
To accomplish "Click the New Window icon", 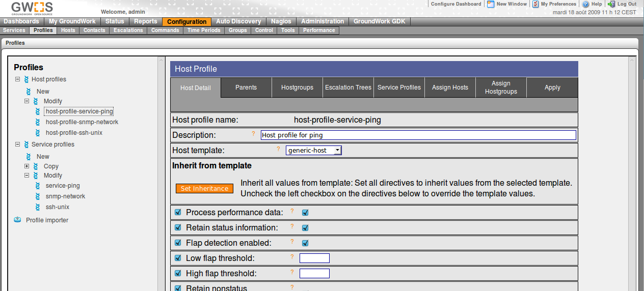I will coord(491,4).
